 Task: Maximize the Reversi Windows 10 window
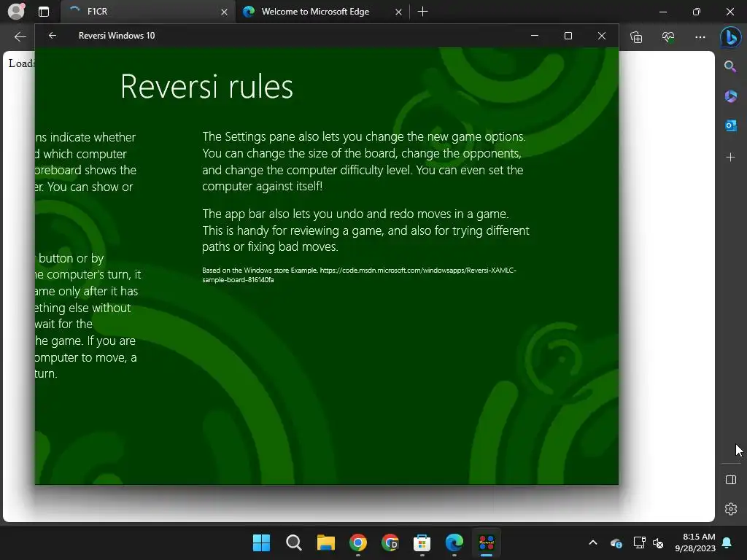tap(568, 36)
